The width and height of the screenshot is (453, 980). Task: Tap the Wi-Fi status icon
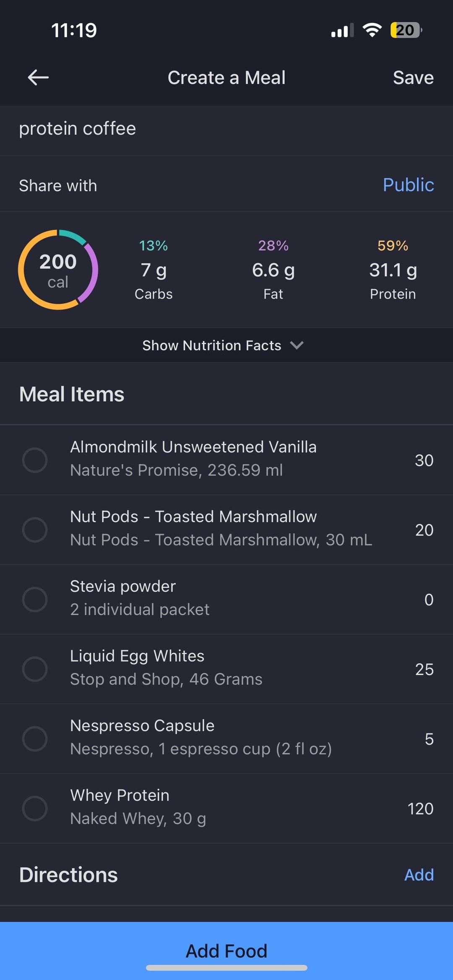(x=372, y=30)
